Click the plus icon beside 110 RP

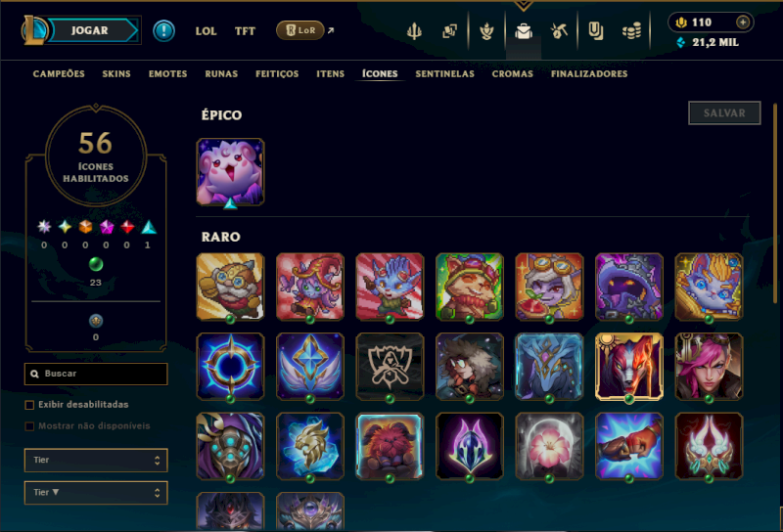pos(743,22)
